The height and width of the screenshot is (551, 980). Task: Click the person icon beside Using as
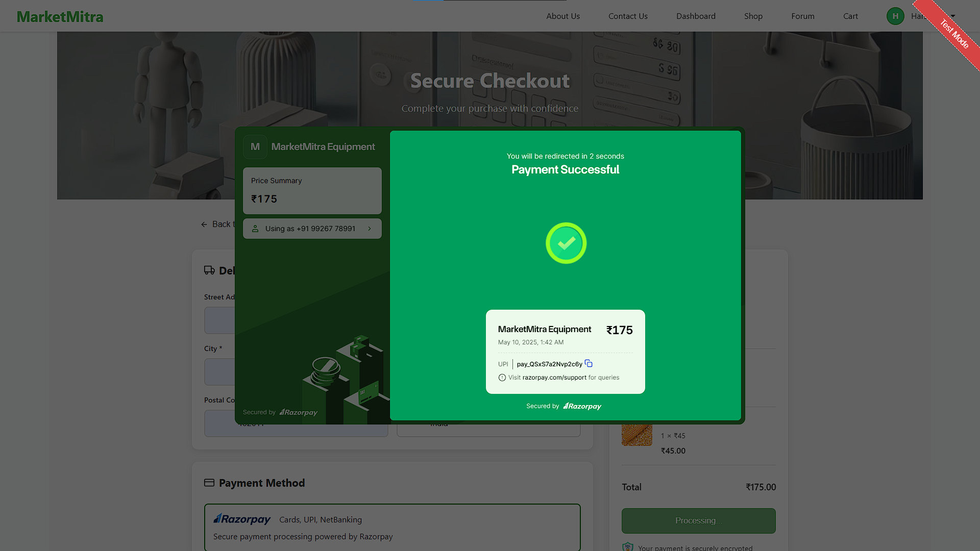[x=255, y=229]
